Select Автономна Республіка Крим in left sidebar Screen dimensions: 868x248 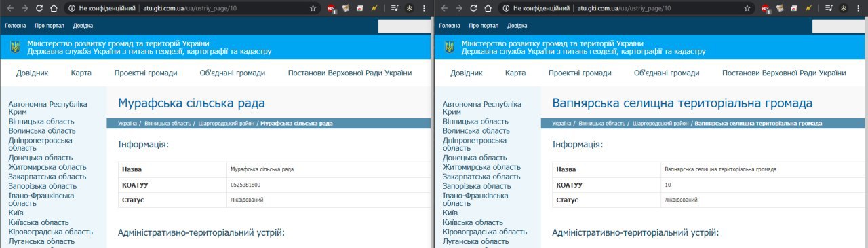click(47, 108)
